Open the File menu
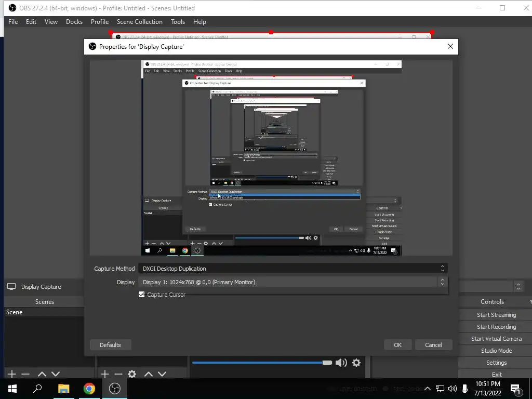 click(x=13, y=22)
